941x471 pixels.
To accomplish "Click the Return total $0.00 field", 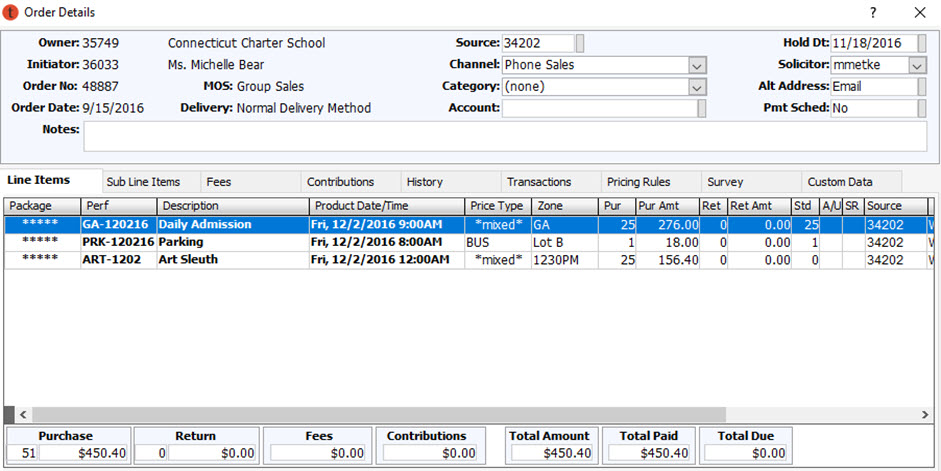I will tap(212, 453).
